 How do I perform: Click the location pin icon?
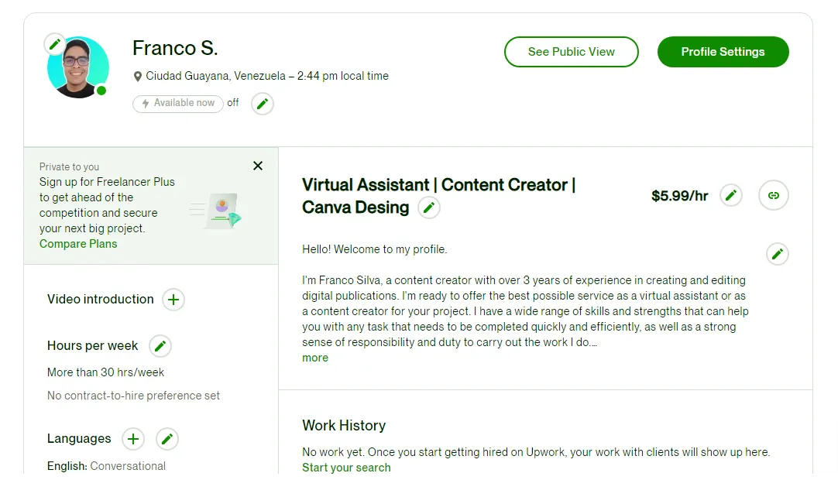pos(137,77)
